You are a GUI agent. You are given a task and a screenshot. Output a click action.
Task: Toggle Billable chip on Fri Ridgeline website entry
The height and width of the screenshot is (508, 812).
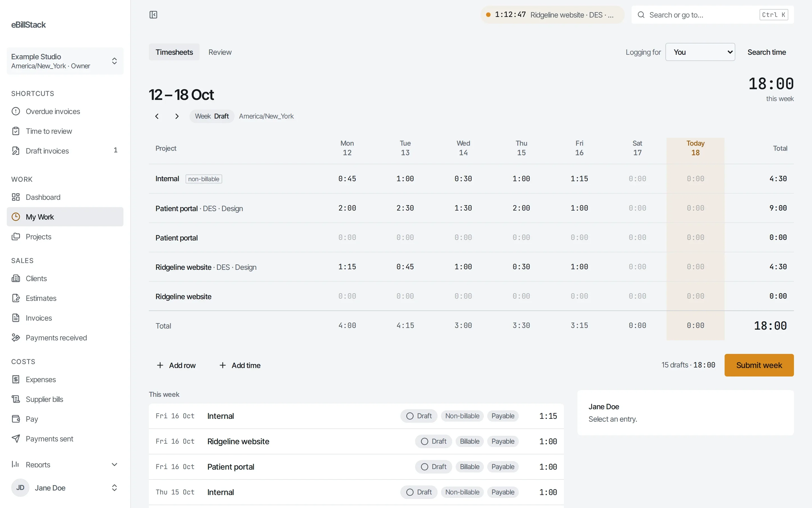click(470, 441)
